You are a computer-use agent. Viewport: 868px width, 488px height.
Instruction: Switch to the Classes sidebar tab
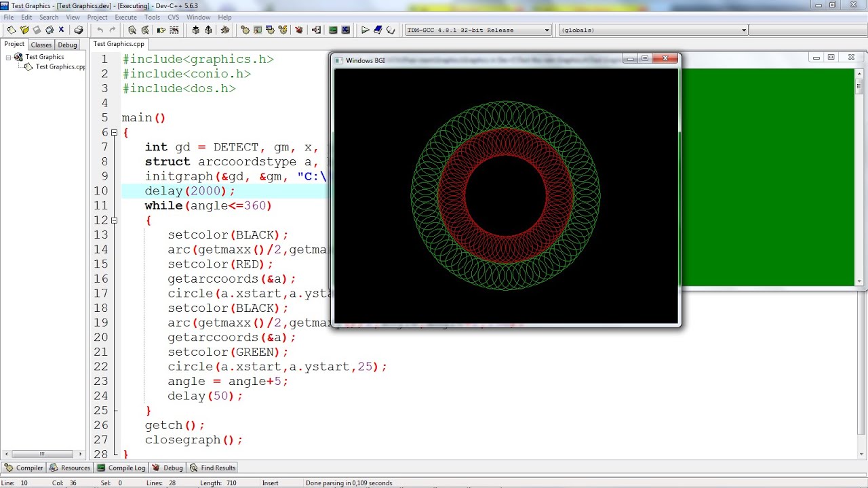[41, 45]
